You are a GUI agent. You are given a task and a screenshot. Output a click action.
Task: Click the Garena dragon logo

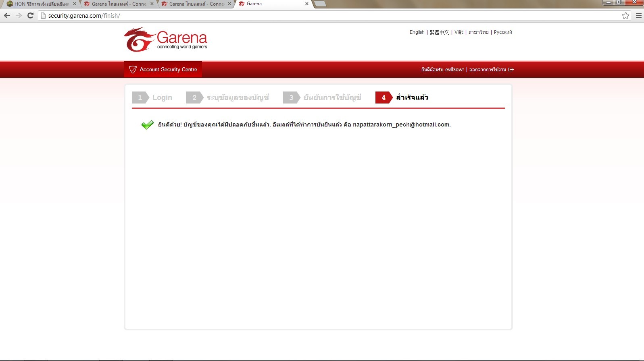[139, 39]
